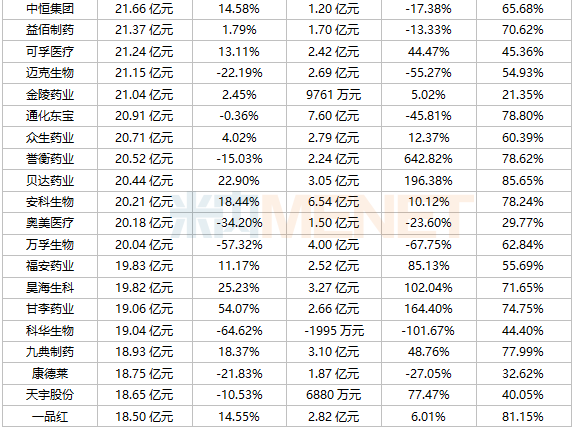
Task: Click 科华生物 loss cell -1995 万元
Action: (334, 331)
